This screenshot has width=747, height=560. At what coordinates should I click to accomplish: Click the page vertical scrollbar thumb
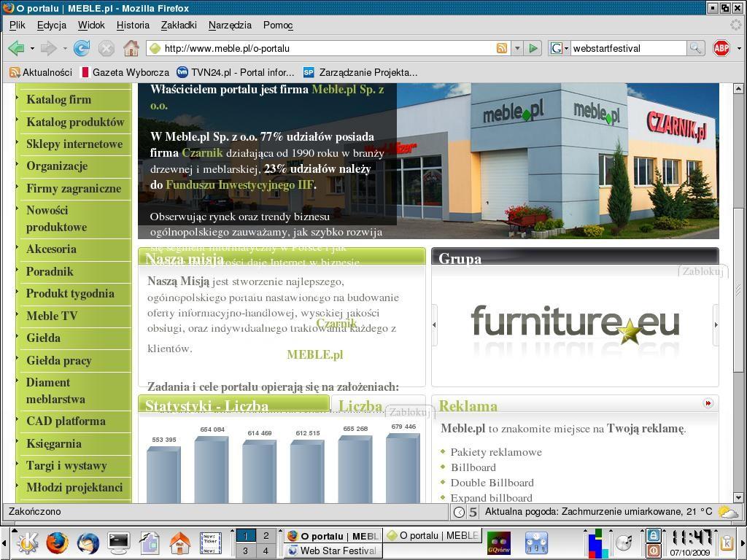[738, 290]
